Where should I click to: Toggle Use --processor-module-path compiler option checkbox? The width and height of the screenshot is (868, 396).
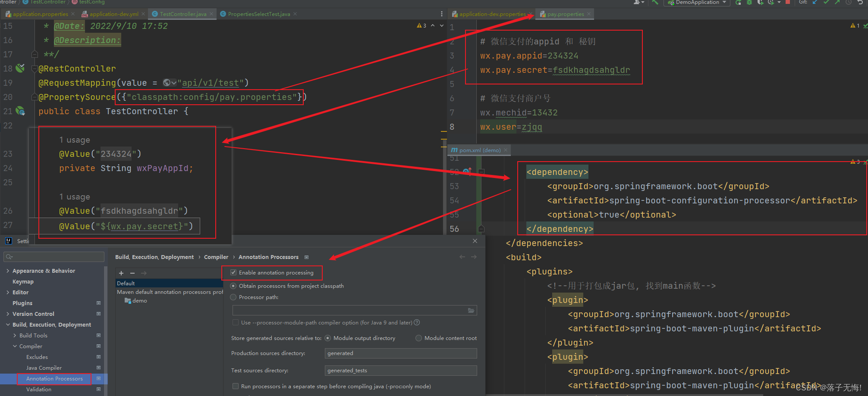[x=236, y=322]
